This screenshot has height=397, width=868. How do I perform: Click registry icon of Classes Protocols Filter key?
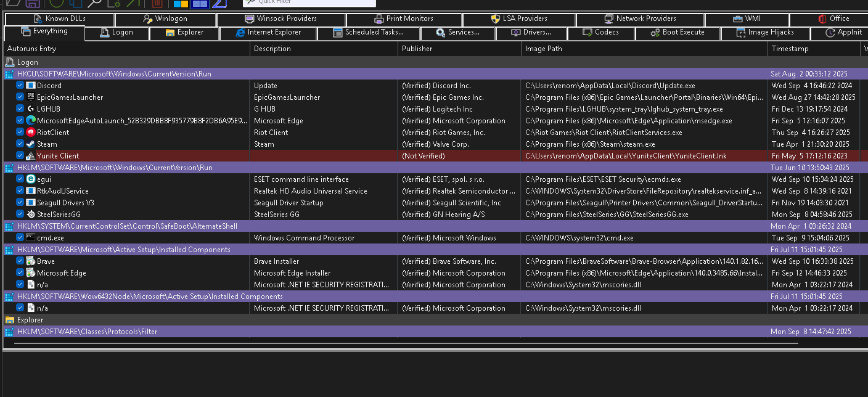[9, 332]
